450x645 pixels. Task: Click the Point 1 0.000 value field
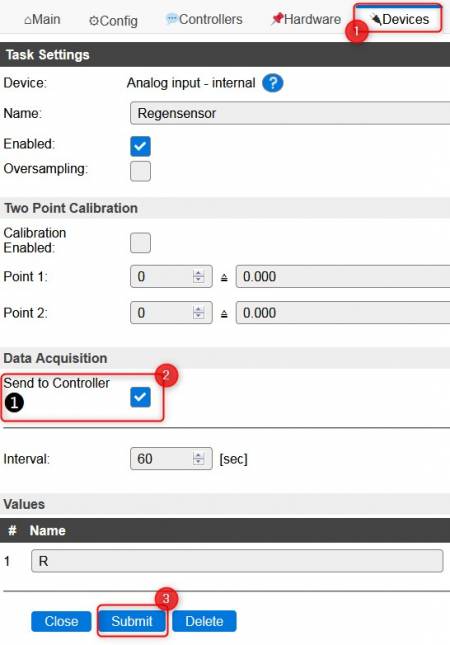pos(343,276)
